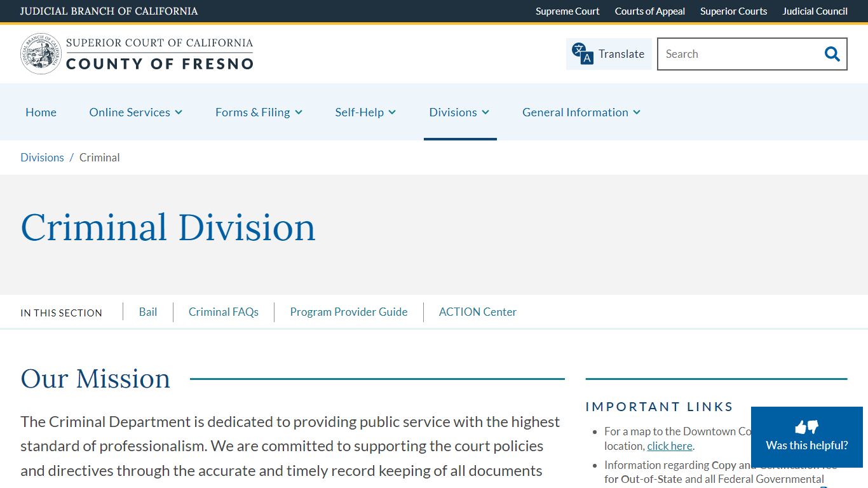Follow the 'click here' map link

pyautogui.click(x=670, y=446)
